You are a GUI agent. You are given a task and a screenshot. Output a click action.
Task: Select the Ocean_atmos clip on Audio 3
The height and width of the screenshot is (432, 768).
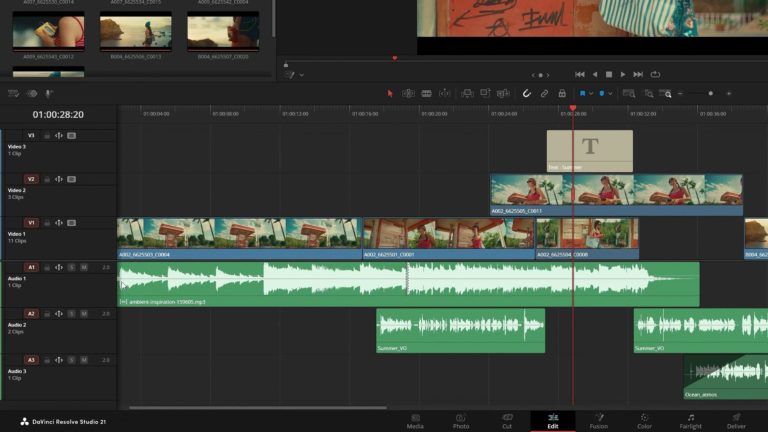[726, 377]
